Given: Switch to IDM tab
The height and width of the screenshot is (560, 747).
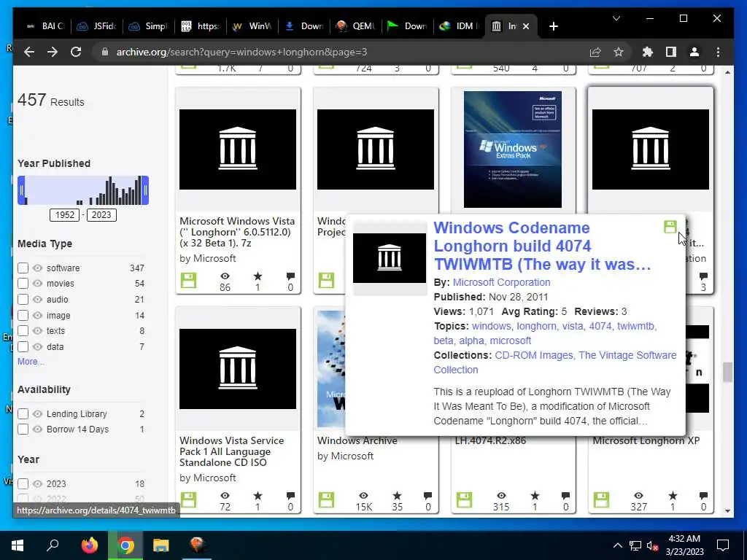Looking at the screenshot, I should pos(460,26).
